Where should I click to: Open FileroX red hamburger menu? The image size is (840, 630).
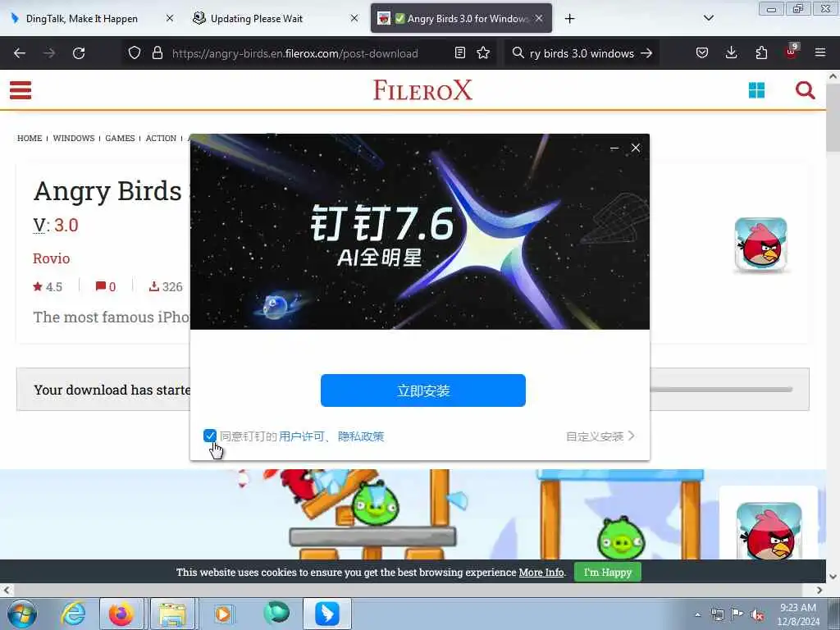pyautogui.click(x=21, y=90)
